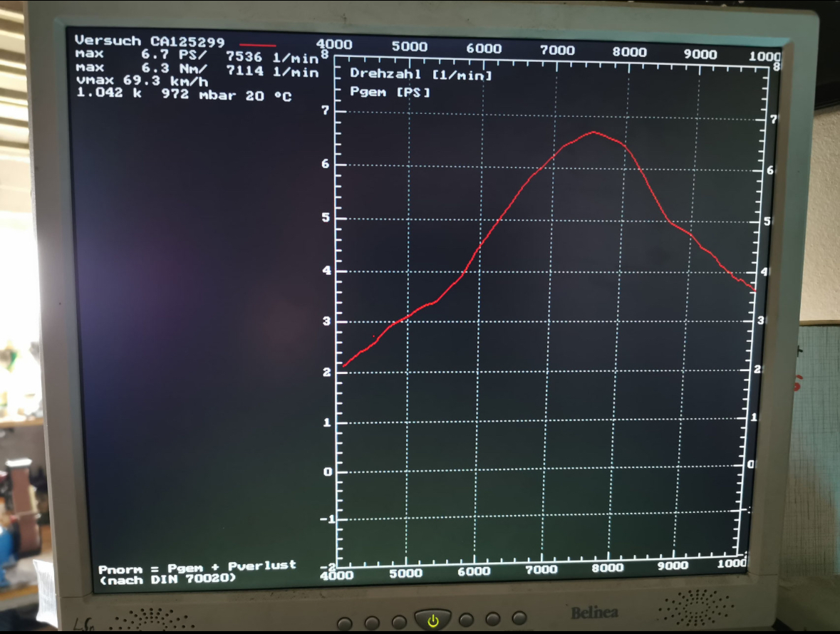Select the Pnorm = Pgem + Pverlust formula

coord(197,567)
